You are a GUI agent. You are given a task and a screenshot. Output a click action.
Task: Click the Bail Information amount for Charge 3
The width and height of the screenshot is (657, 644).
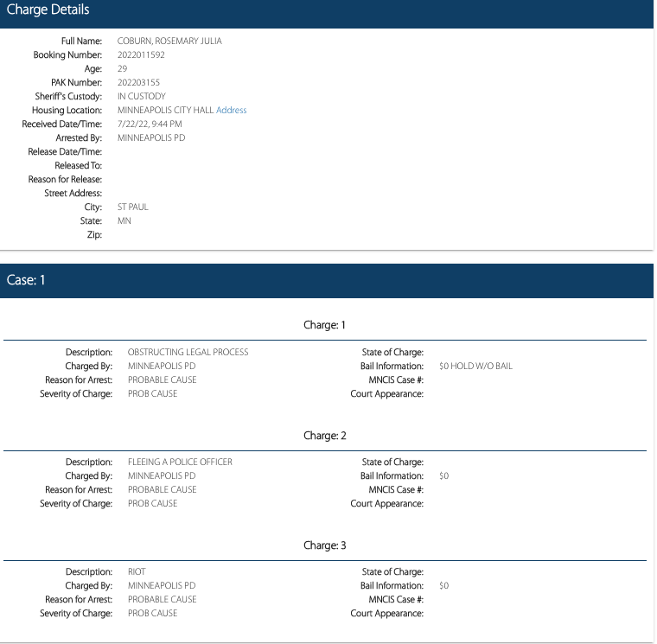444,585
